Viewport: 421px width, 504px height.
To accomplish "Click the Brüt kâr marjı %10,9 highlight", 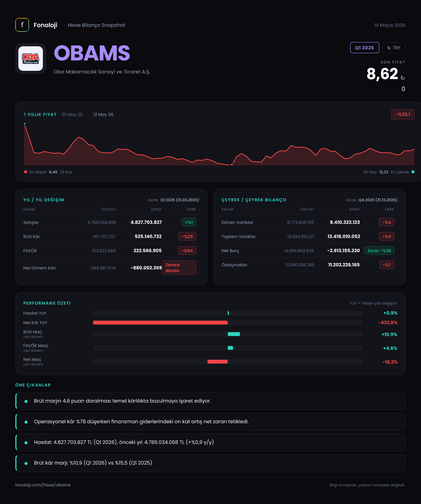I will pyautogui.click(x=210, y=463).
